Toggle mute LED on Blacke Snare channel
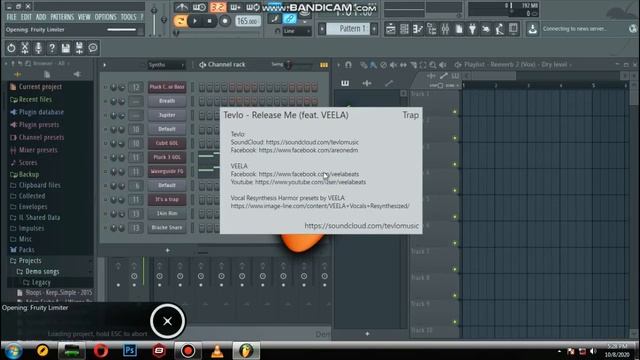 click(x=105, y=228)
